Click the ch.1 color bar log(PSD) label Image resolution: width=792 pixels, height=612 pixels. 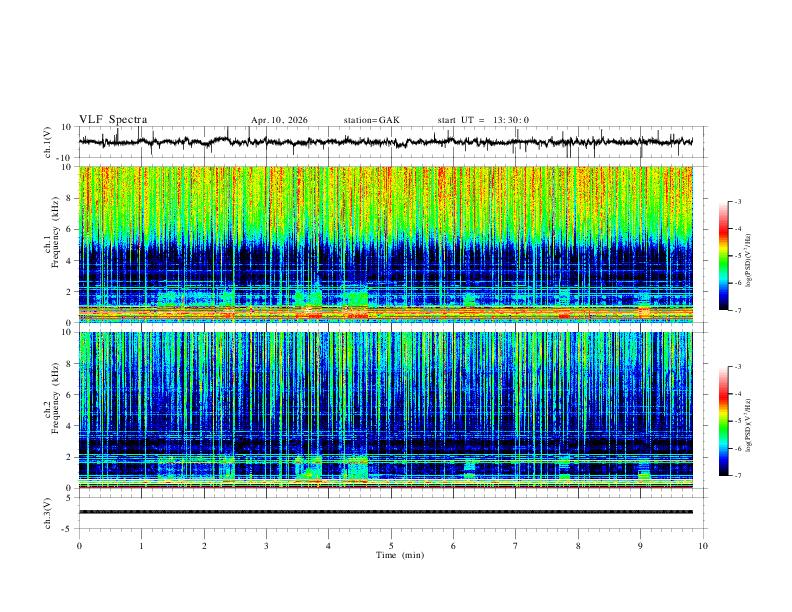coord(748,261)
